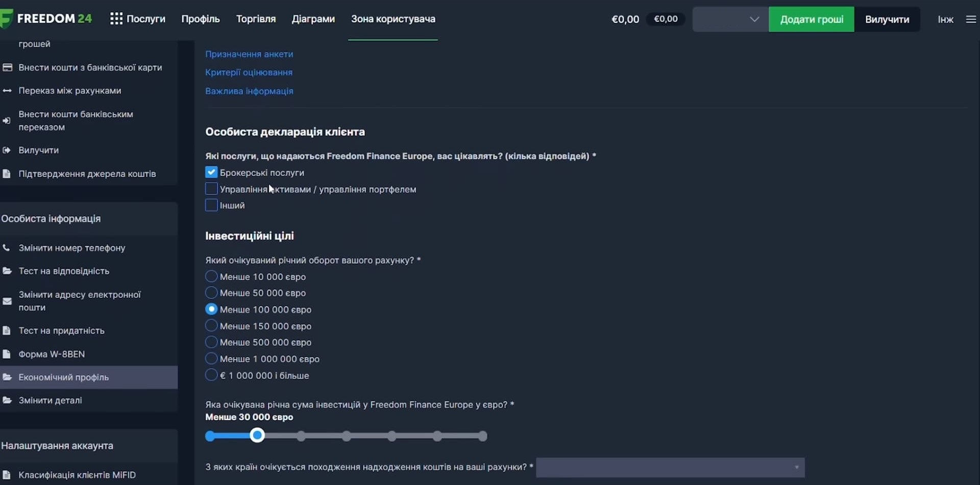Click the Freedom24 logo

46,19
